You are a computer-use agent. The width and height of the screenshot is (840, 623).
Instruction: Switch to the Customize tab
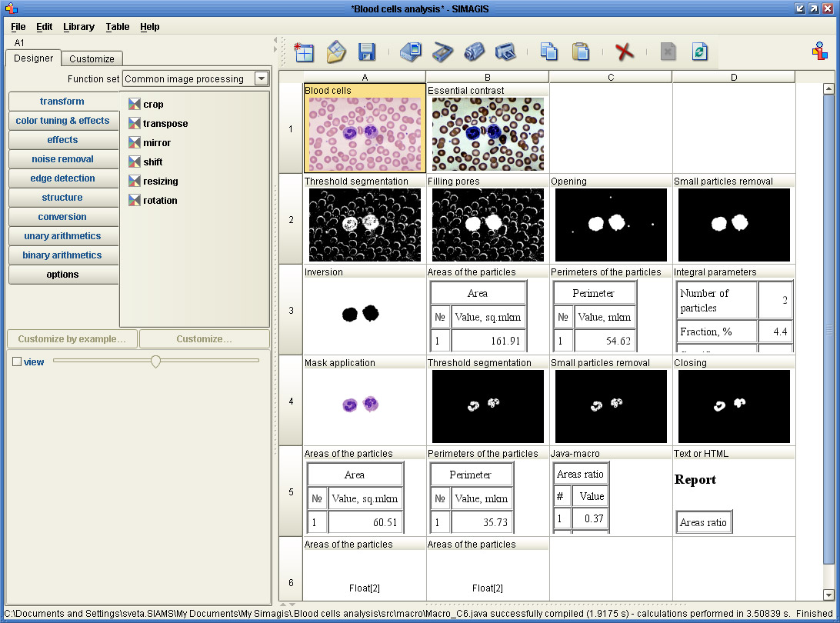pyautogui.click(x=92, y=58)
